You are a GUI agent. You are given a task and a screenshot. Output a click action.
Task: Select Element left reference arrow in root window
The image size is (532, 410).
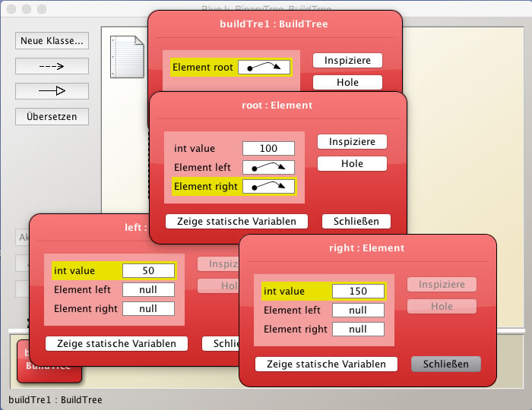(268, 167)
